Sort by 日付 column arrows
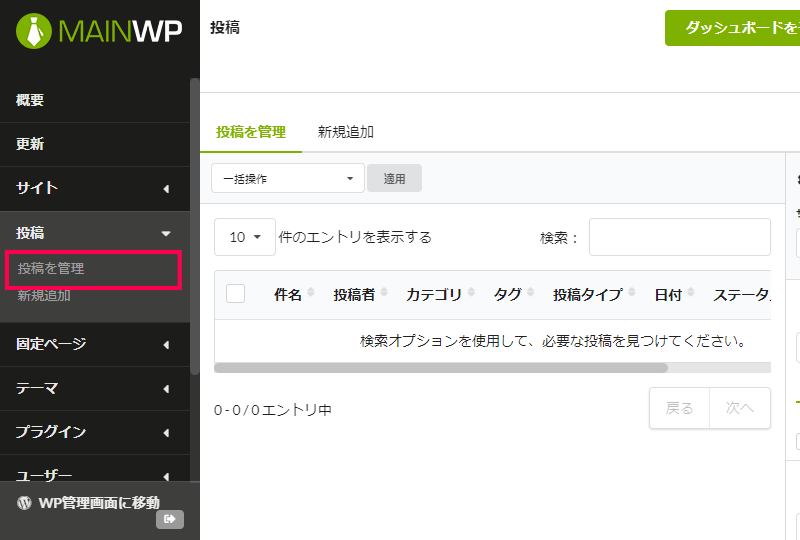Viewport: 800px width, 540px height. pos(691,293)
